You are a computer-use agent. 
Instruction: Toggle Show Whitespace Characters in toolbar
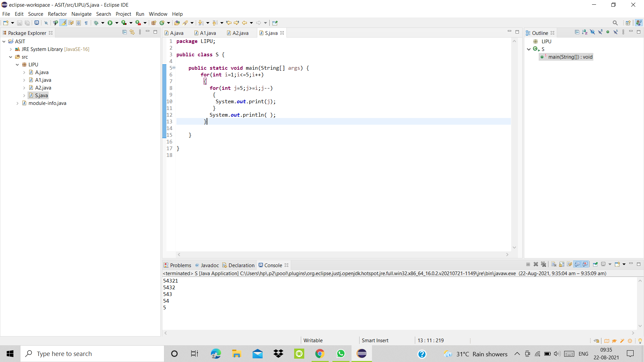pos(86,22)
